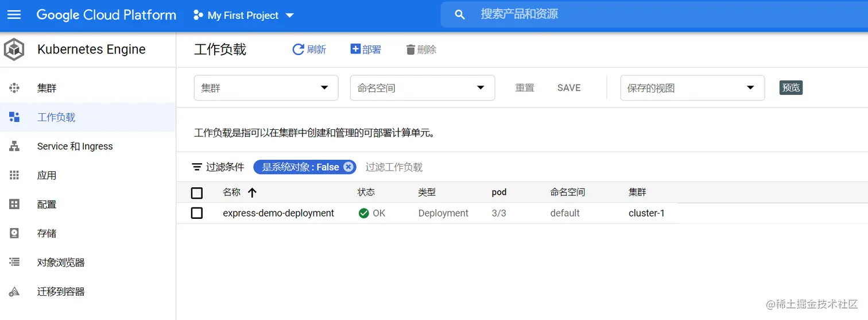Click the 应用 grid icon in sidebar

click(14, 175)
